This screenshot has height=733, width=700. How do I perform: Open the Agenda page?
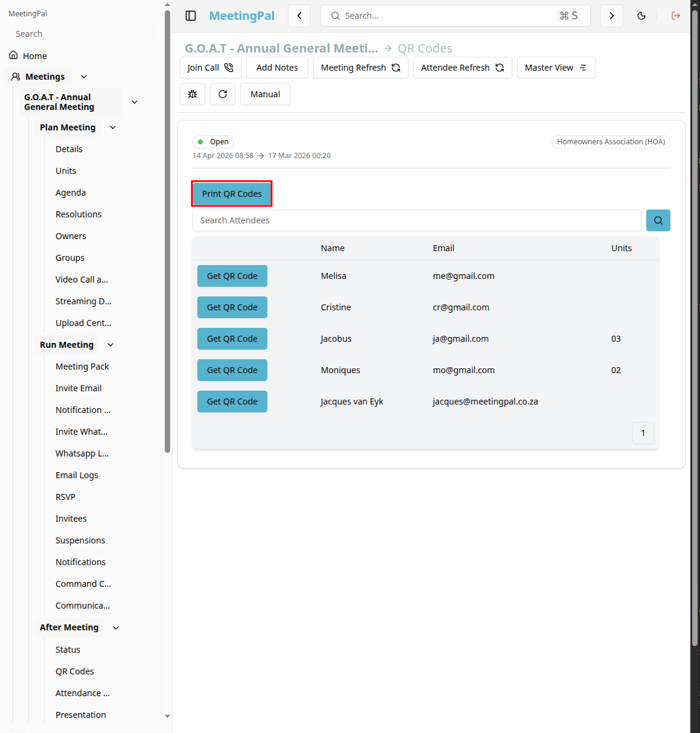71,193
